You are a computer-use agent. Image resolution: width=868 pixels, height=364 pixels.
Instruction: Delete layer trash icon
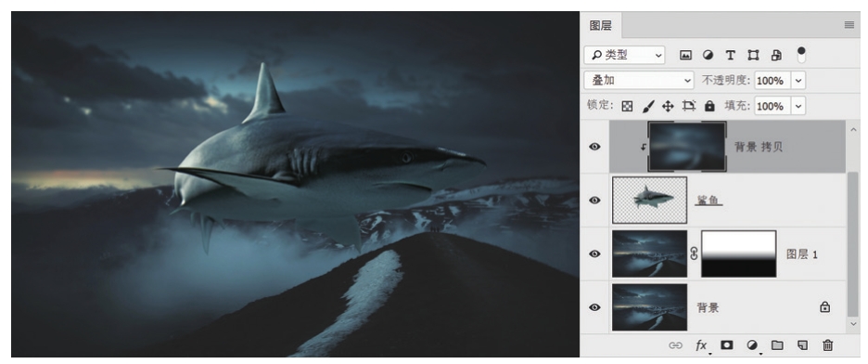827,345
